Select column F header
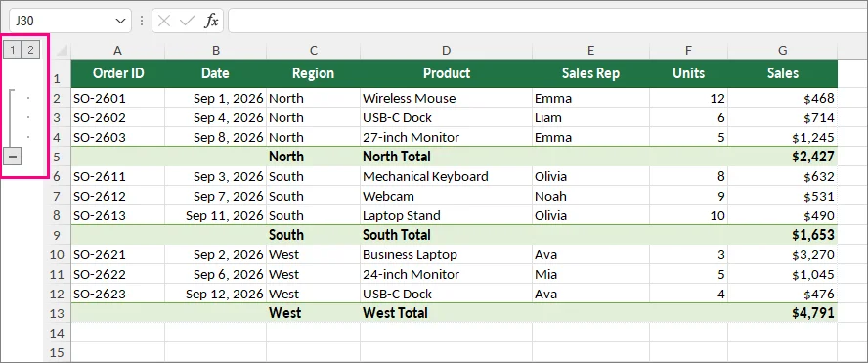The height and width of the screenshot is (363, 868). (688, 51)
